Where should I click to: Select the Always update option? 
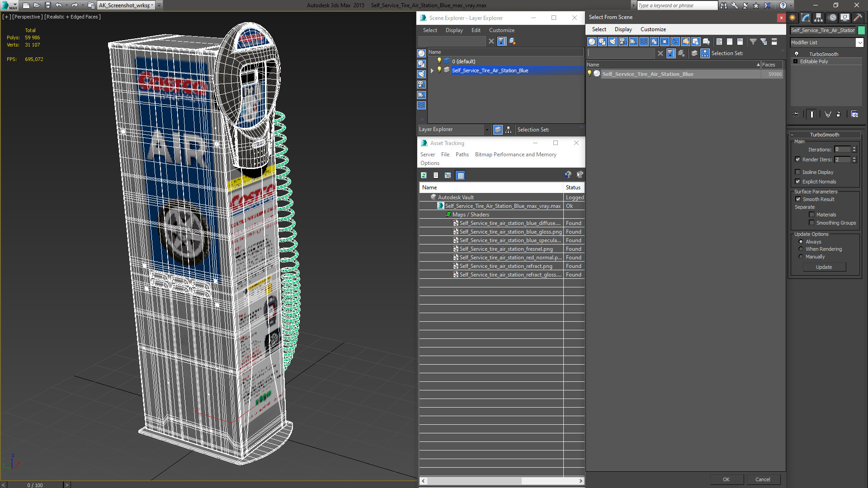[x=801, y=242]
